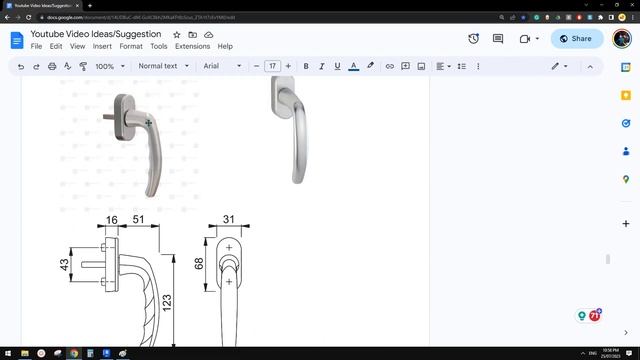Click the document title text
Image resolution: width=640 pixels, height=360 pixels.
point(96,34)
